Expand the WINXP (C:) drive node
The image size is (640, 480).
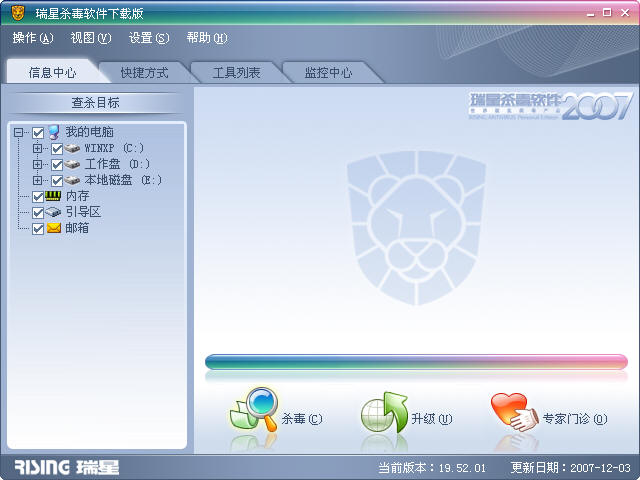(38, 148)
